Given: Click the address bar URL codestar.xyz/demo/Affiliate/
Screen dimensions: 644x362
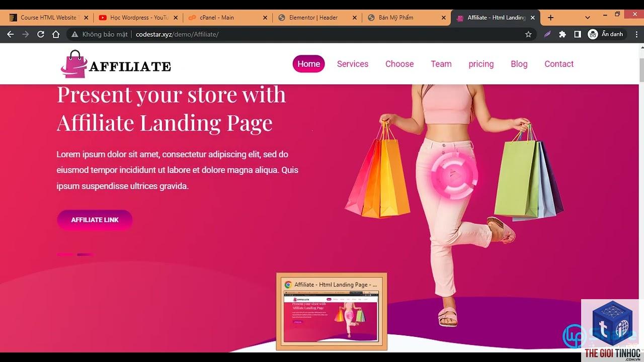Looking at the screenshot, I should point(177,34).
